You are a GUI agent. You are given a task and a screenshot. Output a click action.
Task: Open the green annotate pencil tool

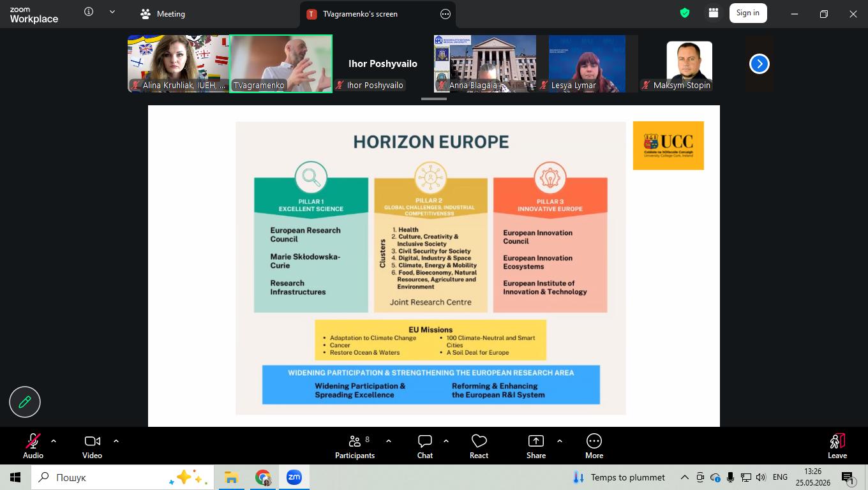[x=25, y=402]
